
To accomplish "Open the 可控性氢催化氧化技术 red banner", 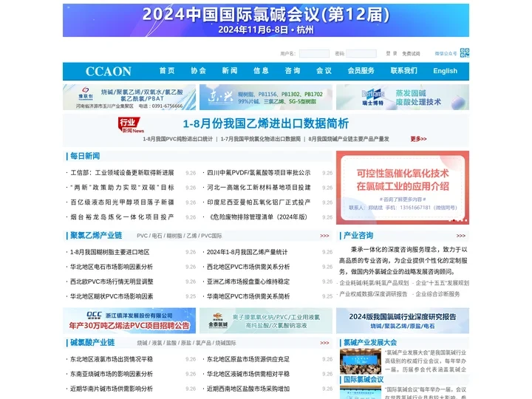I will tap(403, 188).
